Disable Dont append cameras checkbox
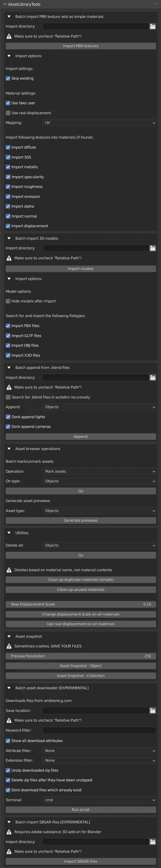161x868 pixels. (8, 427)
